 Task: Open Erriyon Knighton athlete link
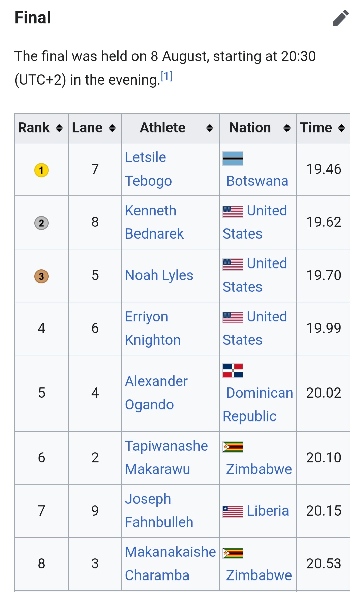153,328
